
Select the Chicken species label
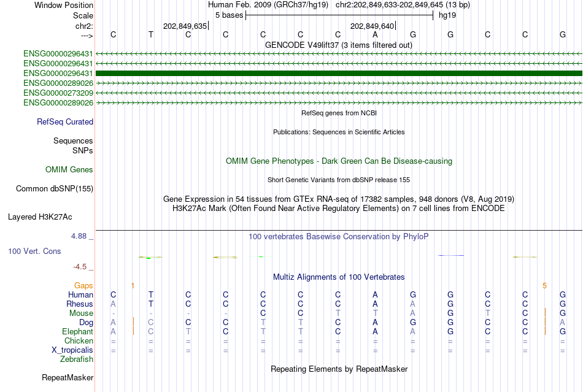pos(79,340)
